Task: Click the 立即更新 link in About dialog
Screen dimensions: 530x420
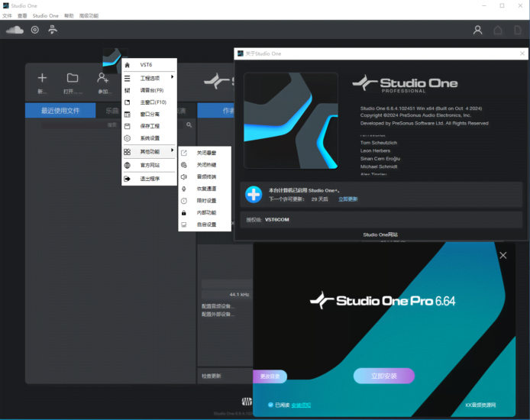Action: pyautogui.click(x=347, y=199)
